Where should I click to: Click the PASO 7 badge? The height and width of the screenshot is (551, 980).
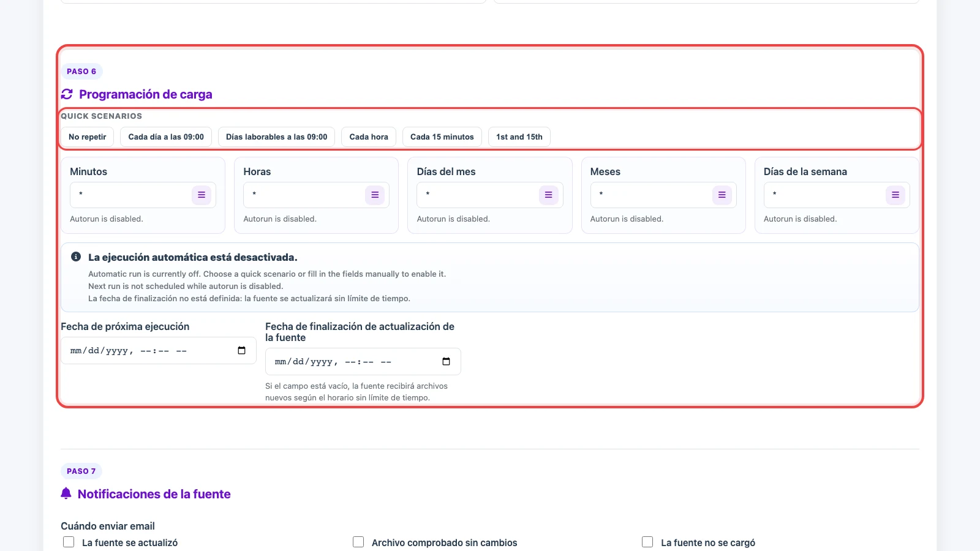81,471
